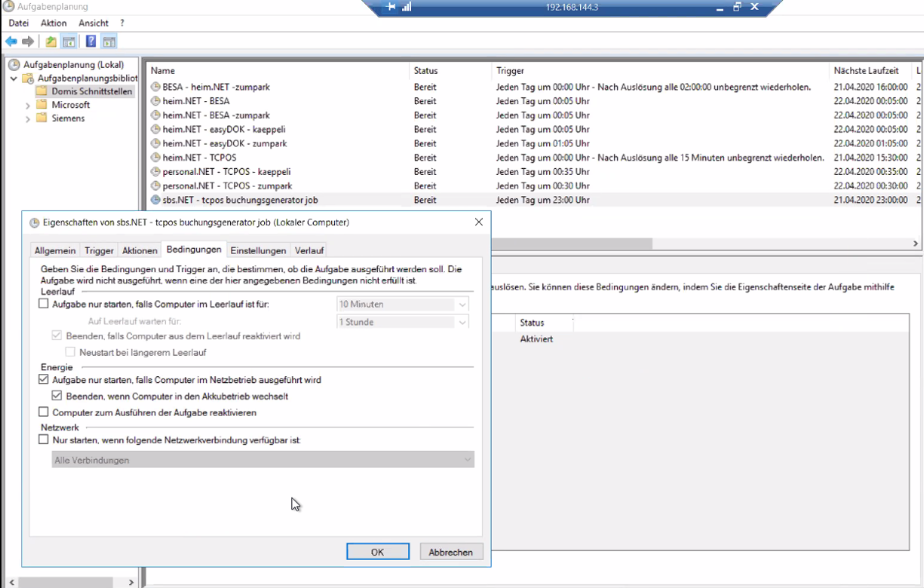Open the '10 Minuten' idle duration dropdown
Image resolution: width=924 pixels, height=588 pixels.
pyautogui.click(x=403, y=305)
